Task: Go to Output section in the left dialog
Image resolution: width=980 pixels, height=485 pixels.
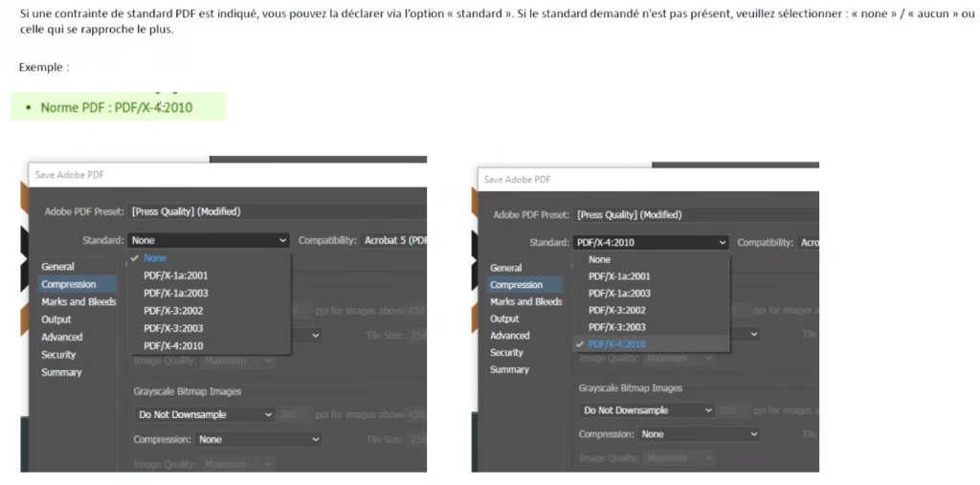Action: (56, 320)
